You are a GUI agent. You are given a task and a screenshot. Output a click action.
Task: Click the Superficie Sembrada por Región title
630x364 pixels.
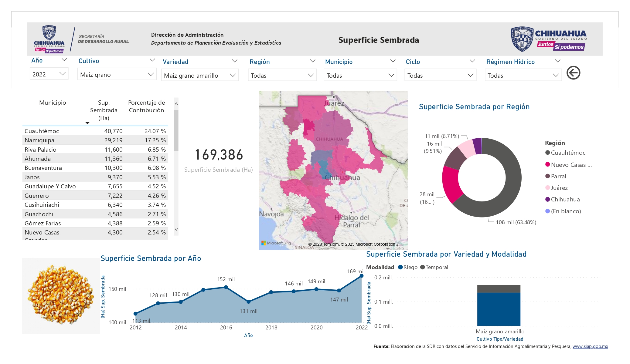(x=474, y=107)
